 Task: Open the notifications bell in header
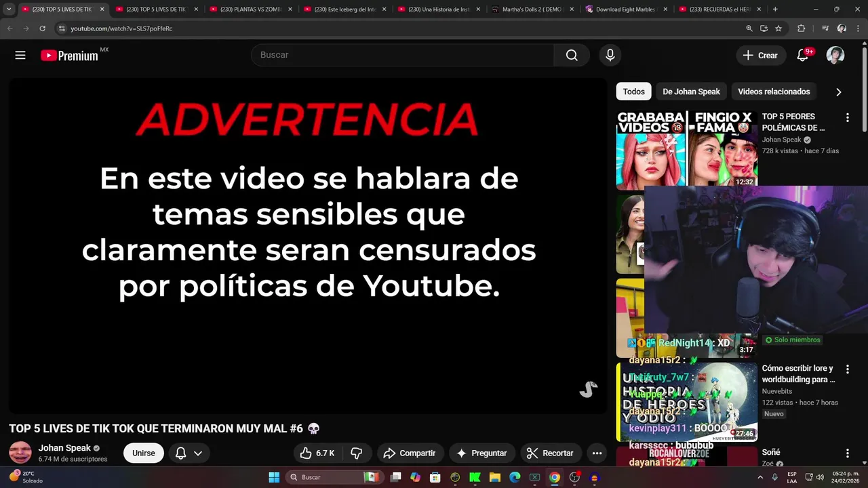(803, 56)
